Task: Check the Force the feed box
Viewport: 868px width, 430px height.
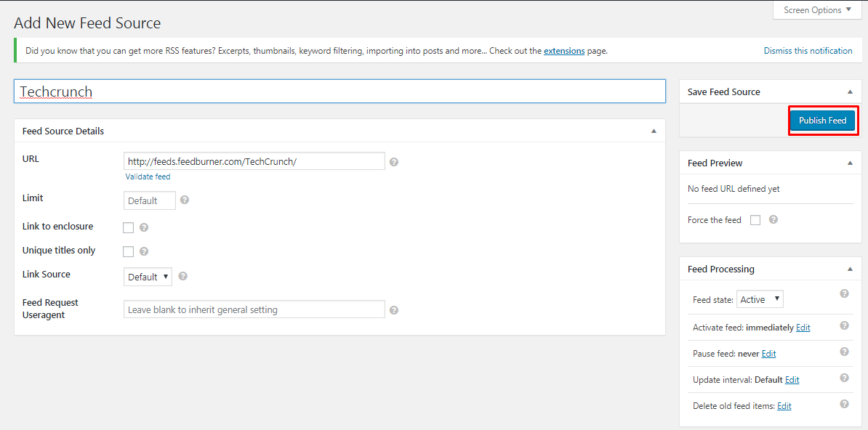Action: (755, 220)
